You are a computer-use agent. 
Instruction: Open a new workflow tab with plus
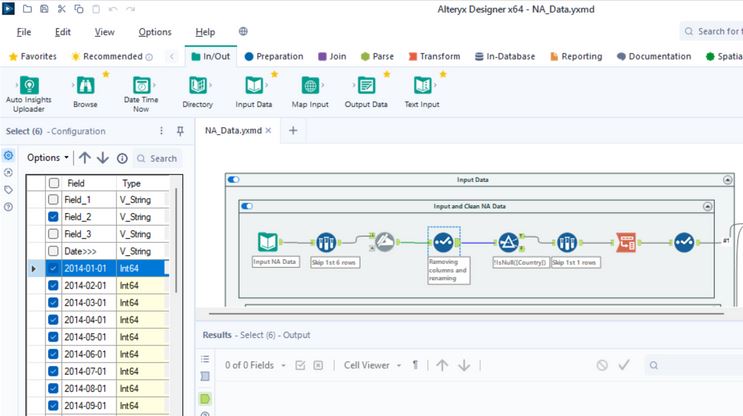293,130
